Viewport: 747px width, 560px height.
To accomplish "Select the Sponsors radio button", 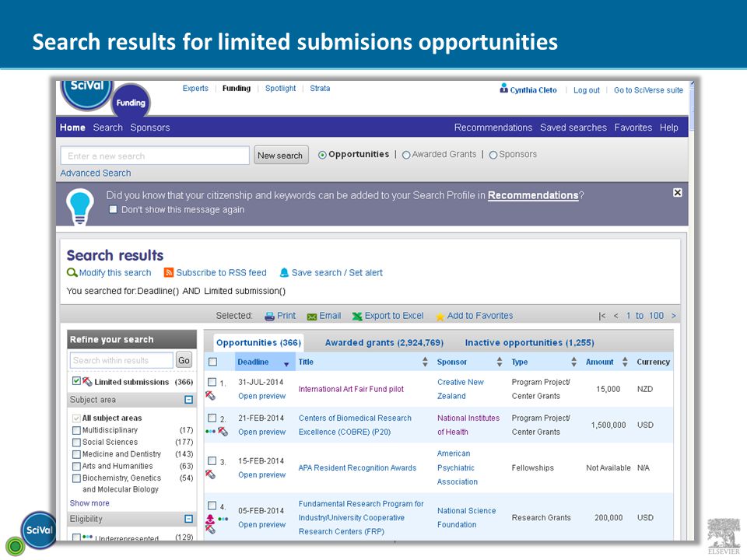I will 493,155.
